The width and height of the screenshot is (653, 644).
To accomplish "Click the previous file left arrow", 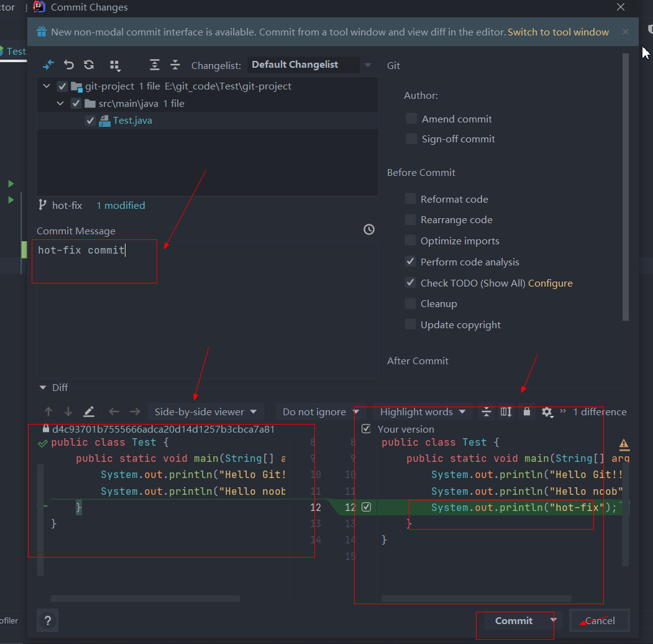I will (x=114, y=412).
